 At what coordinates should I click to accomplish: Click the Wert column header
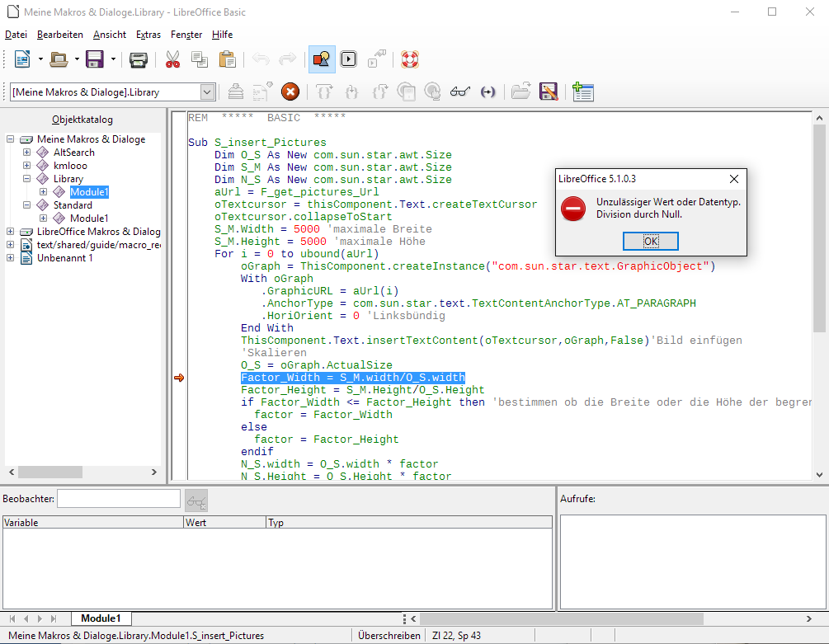[x=224, y=523]
